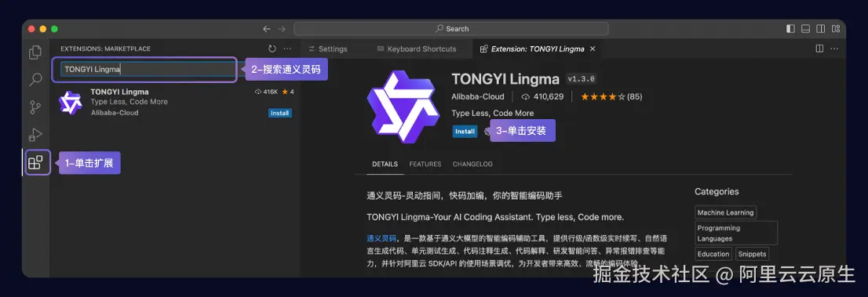Open the Programming Languages category
The image size is (868, 297).
[x=736, y=233]
